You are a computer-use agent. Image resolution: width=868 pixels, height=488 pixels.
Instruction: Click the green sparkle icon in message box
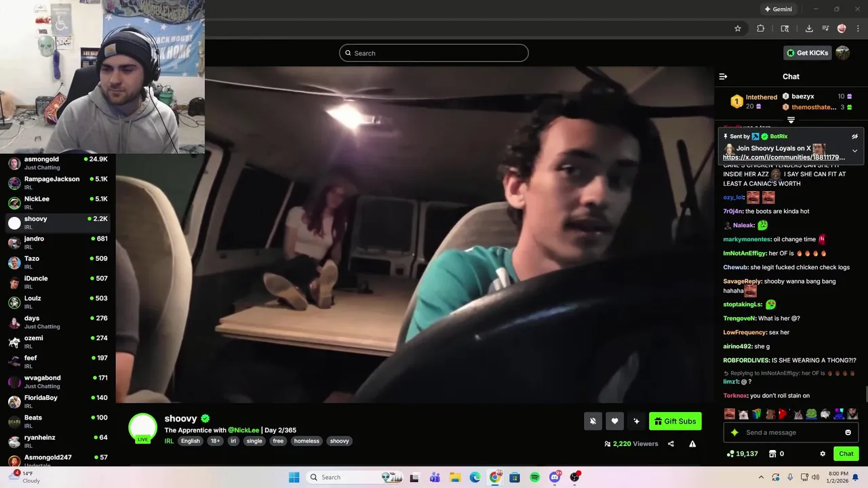point(734,432)
